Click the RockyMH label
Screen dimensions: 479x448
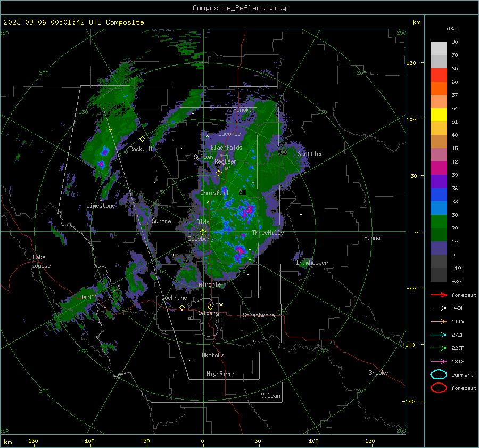[141, 149]
